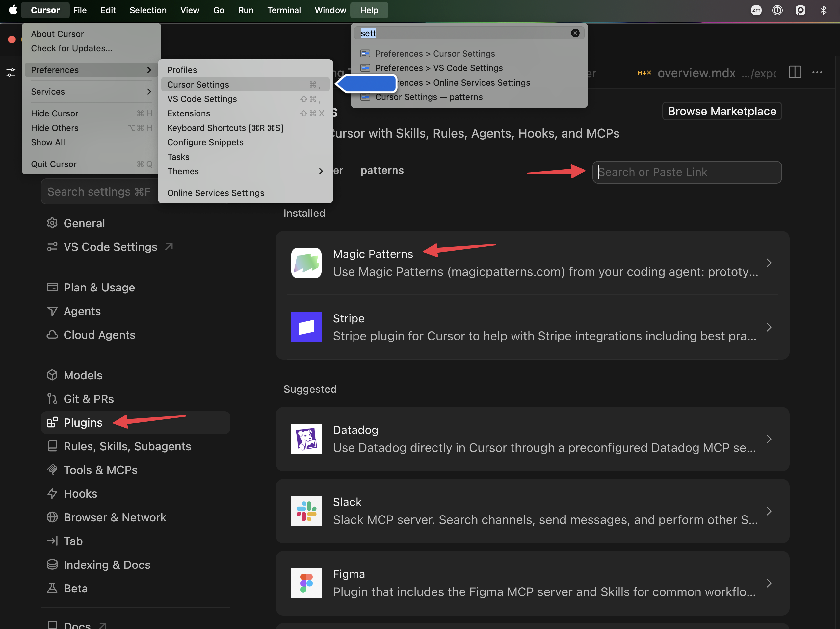This screenshot has height=629, width=840.
Task: Clear the Help search field
Action: (x=575, y=33)
